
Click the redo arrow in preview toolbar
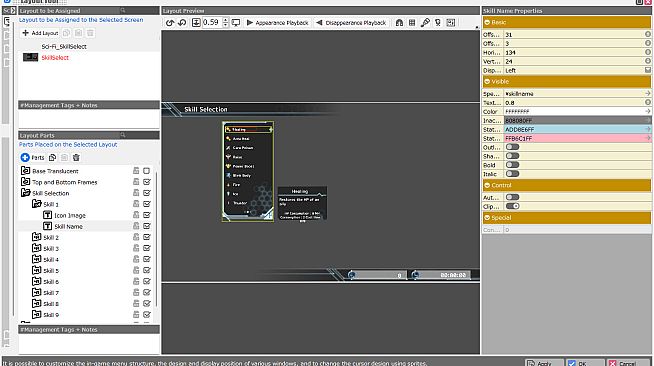point(182,23)
